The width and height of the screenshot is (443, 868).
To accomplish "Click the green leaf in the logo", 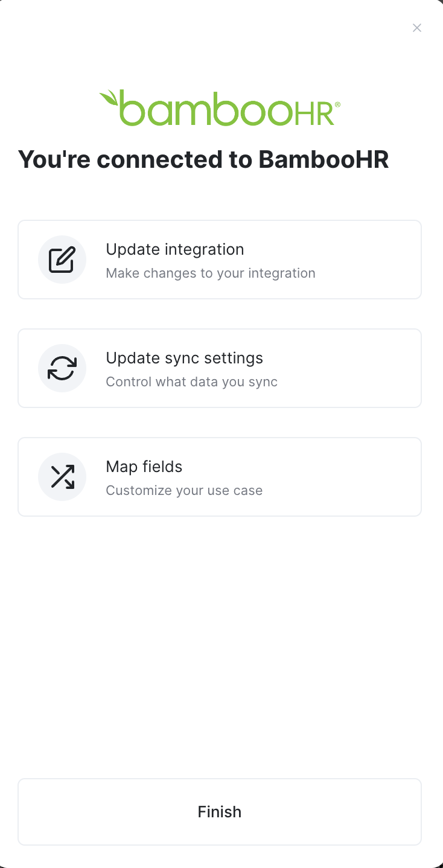I will (x=109, y=98).
